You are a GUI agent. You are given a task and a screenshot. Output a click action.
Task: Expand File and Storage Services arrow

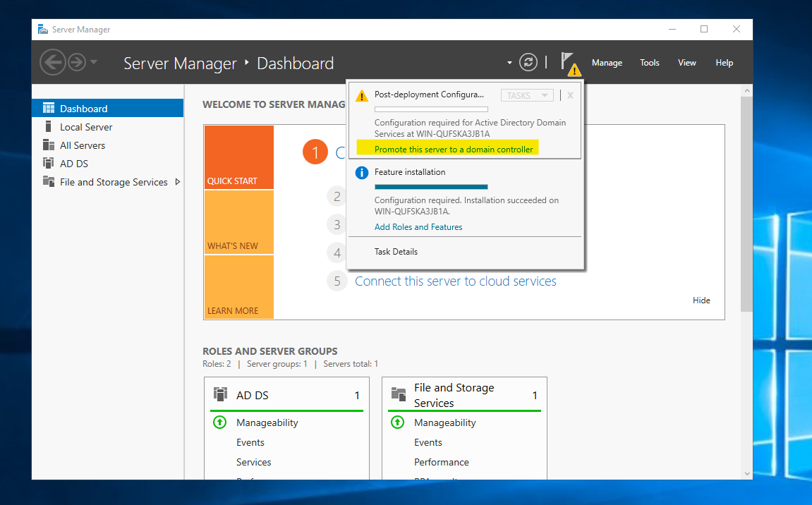178,182
